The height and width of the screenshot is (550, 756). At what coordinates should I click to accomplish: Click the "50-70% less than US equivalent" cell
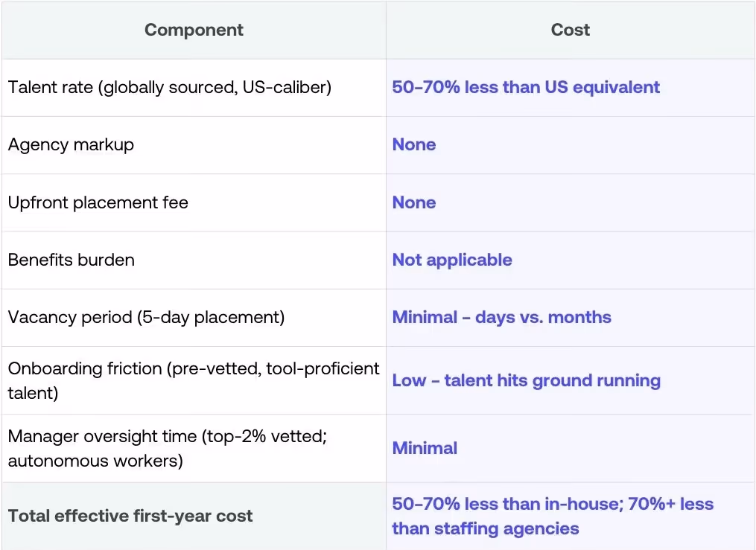click(526, 87)
